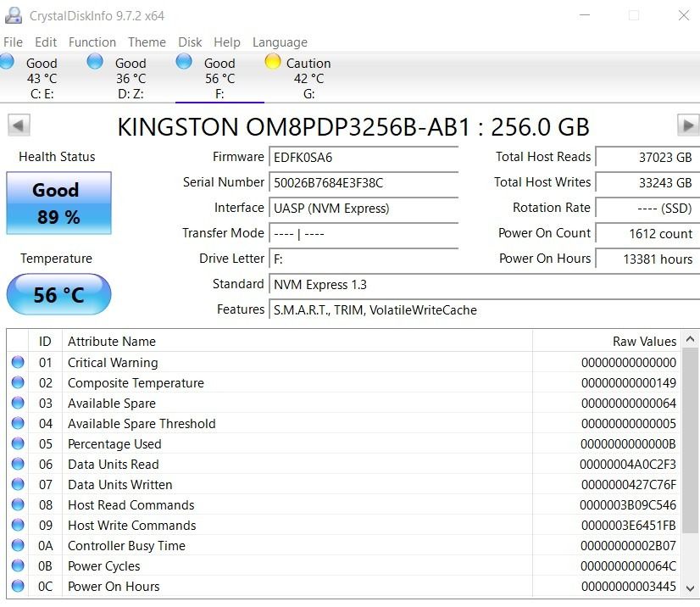This screenshot has height=607, width=700.
Task: Click the Firmware field EDFK0SA6
Action: coord(364,157)
